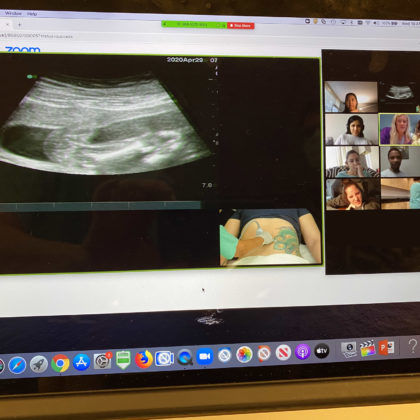Open the Help menu
The width and height of the screenshot is (420, 420).
[x=32, y=14]
